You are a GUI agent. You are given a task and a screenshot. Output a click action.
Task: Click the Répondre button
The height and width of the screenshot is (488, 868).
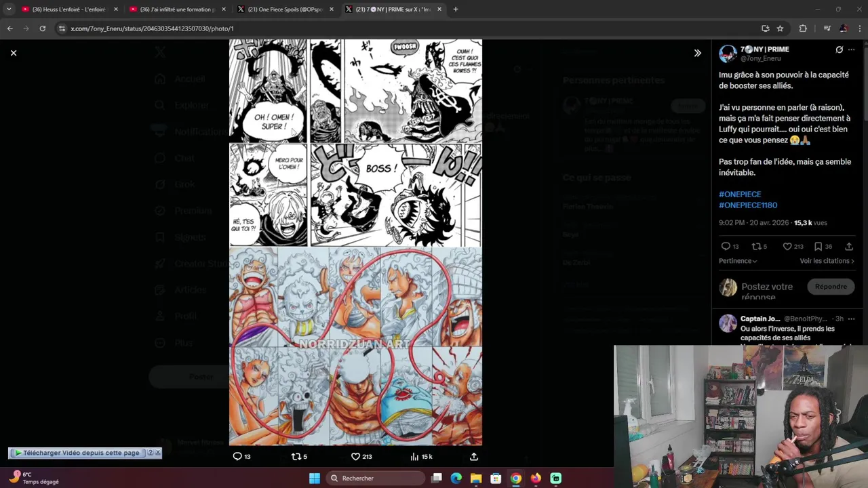click(831, 287)
